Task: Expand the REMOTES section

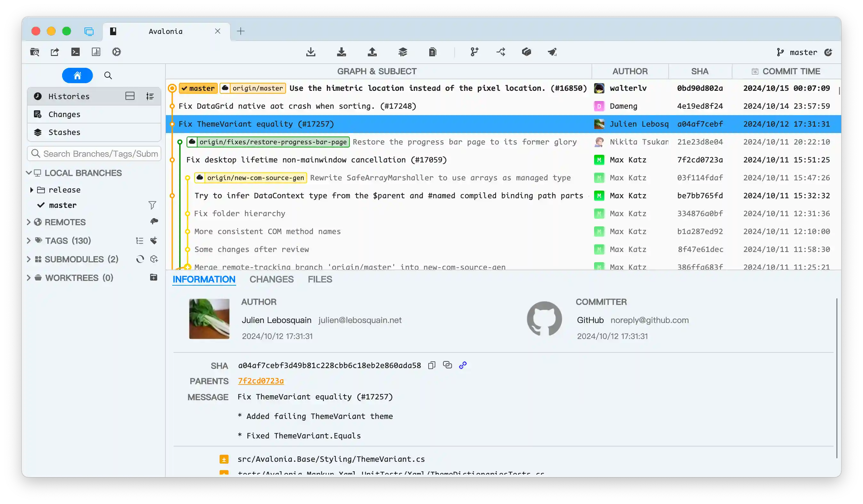Action: [29, 222]
